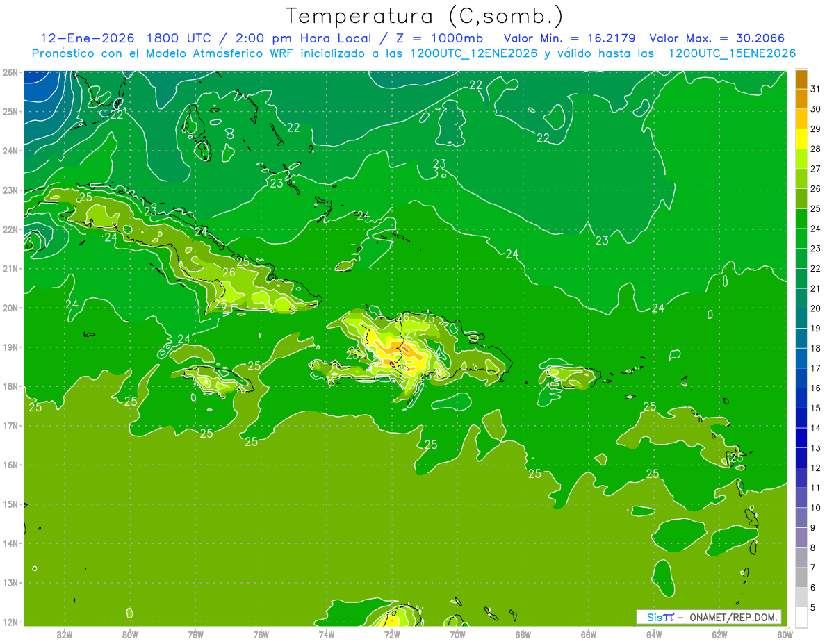Click the Temperatura (C,somb.) title
Viewport: 834px width, 644px height.
(x=425, y=15)
